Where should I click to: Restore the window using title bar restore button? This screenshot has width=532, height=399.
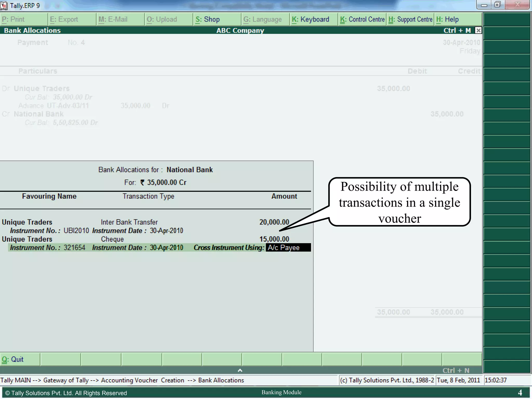[x=497, y=5]
